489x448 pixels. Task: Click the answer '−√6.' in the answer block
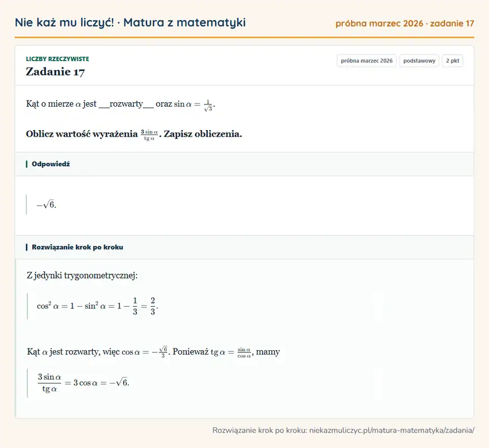click(x=47, y=205)
